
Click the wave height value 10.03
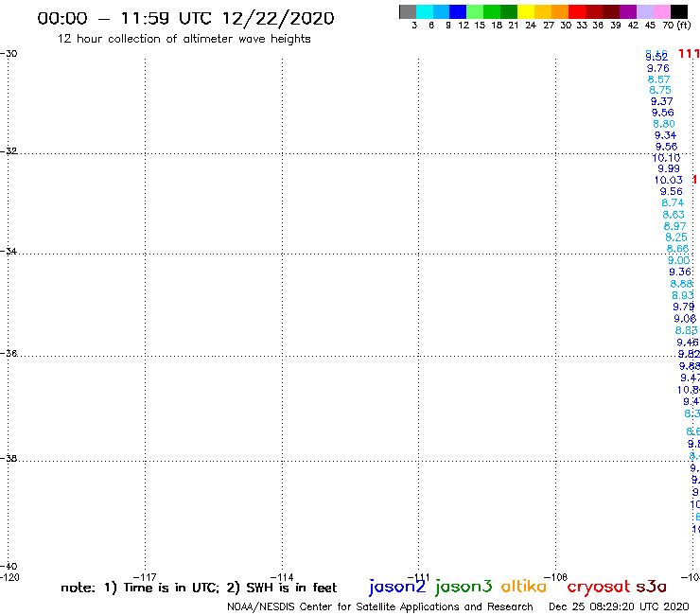click(x=668, y=180)
